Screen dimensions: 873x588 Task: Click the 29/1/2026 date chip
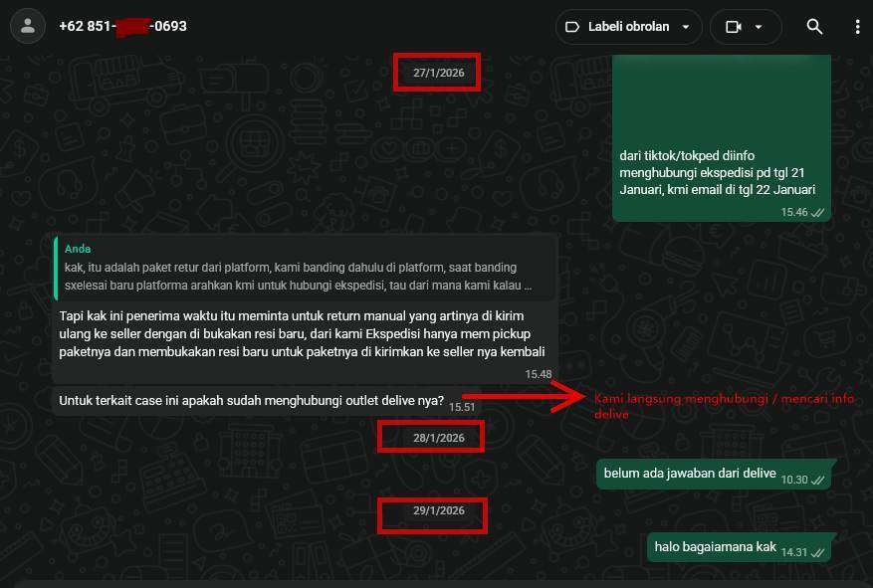pos(438,510)
